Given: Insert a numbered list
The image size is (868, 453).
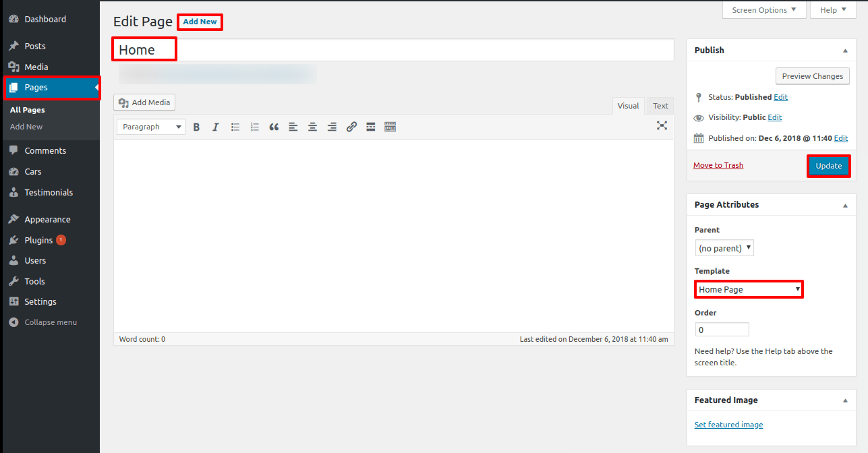Looking at the screenshot, I should [x=254, y=127].
